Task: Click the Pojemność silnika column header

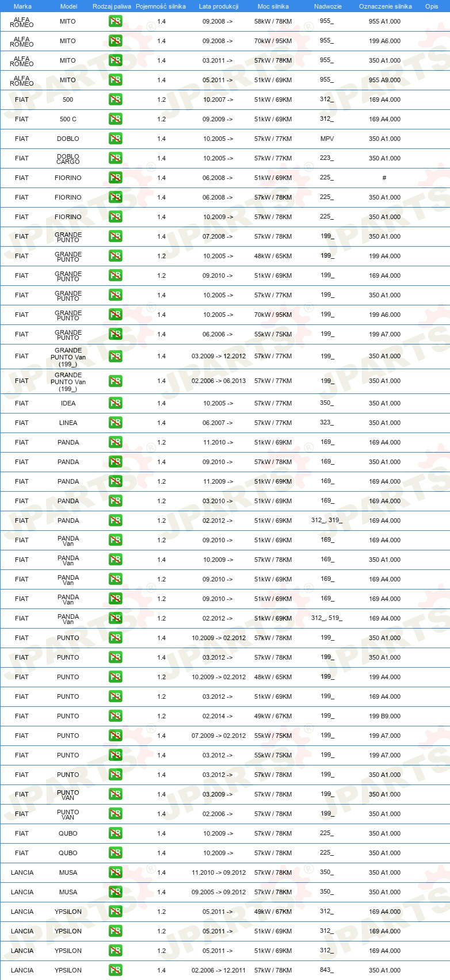Action: pos(161,6)
